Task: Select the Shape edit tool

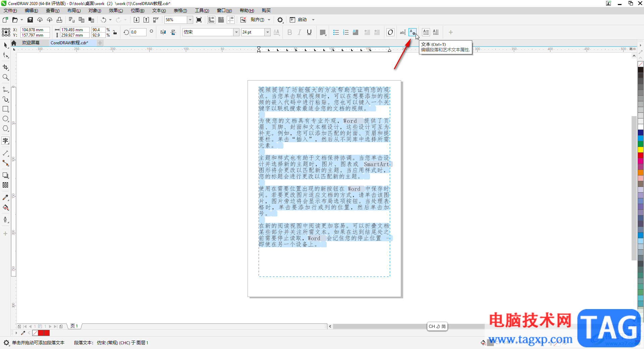Action: (5, 55)
